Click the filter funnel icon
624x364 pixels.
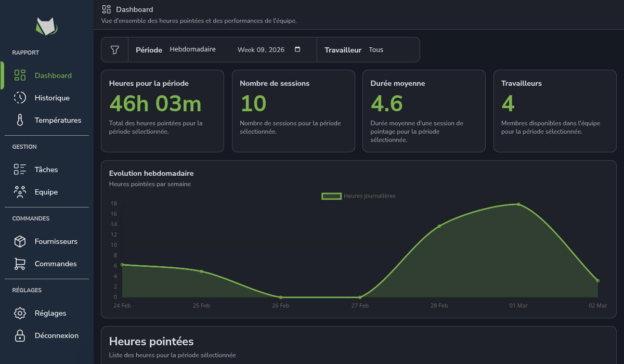114,49
